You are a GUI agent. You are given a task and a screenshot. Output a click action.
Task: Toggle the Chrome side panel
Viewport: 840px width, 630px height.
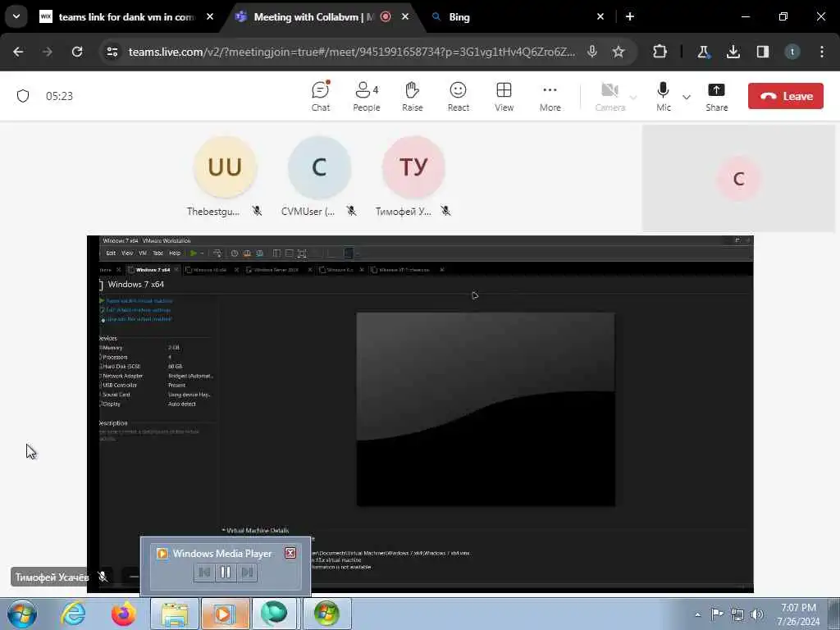pos(762,52)
